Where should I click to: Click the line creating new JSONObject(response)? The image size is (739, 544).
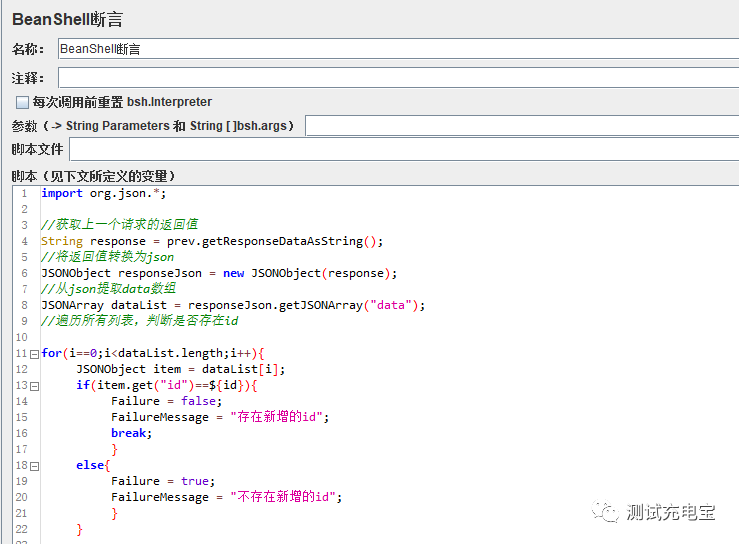[219, 273]
